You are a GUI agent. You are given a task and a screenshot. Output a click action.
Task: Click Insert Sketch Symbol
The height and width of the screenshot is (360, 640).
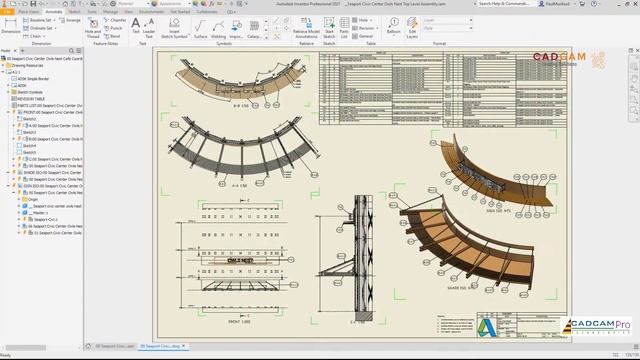pos(174,28)
